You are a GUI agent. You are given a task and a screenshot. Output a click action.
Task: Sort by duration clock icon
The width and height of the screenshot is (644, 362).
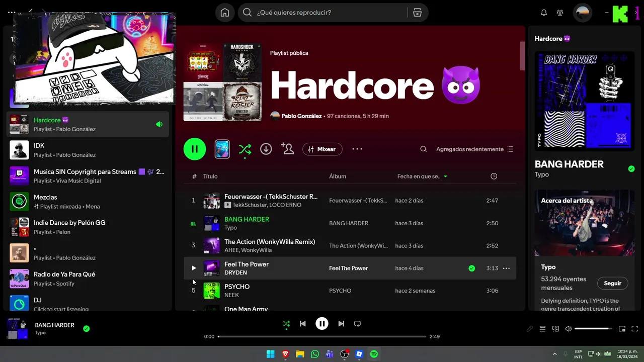coord(494,176)
